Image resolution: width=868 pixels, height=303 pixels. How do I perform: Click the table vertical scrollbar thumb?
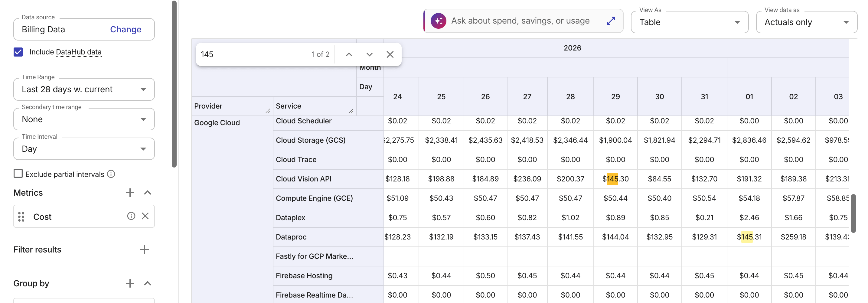click(853, 213)
